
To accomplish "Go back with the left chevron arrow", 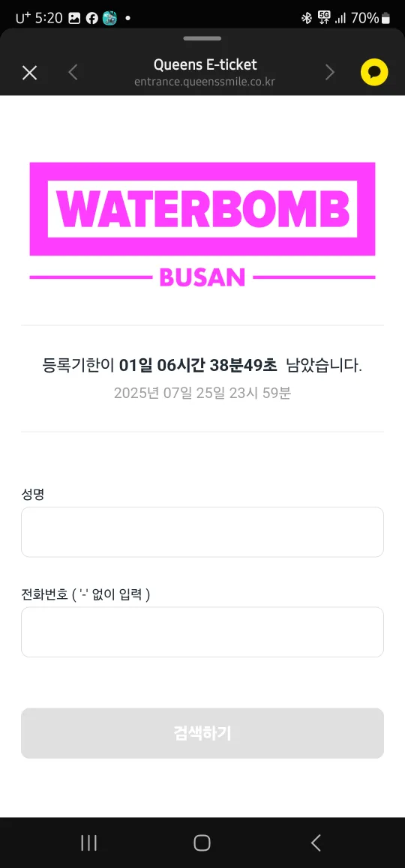I will click(x=73, y=73).
